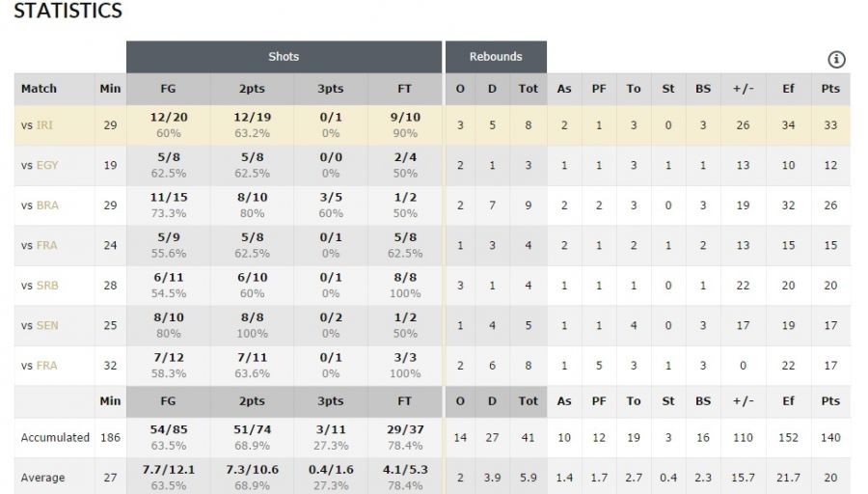Screen dimensions: 868x494
Task: Open the SRB match link
Action: coord(47,286)
